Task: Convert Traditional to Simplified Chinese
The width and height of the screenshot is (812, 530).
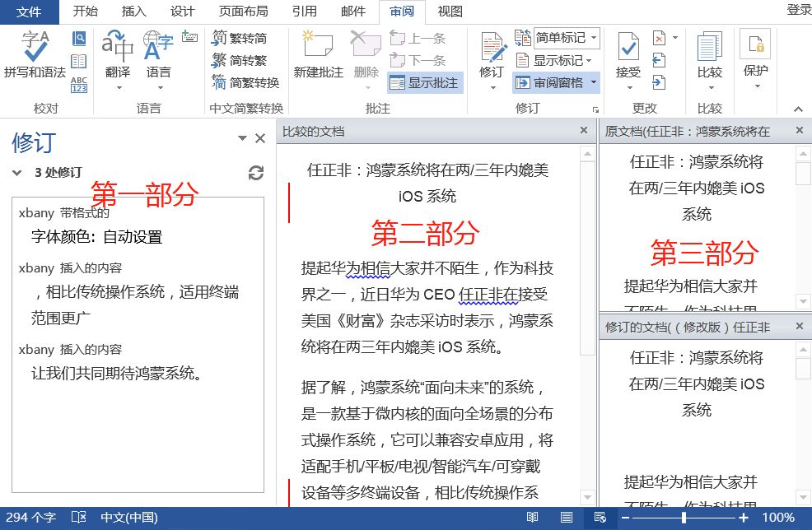Action: [x=240, y=38]
